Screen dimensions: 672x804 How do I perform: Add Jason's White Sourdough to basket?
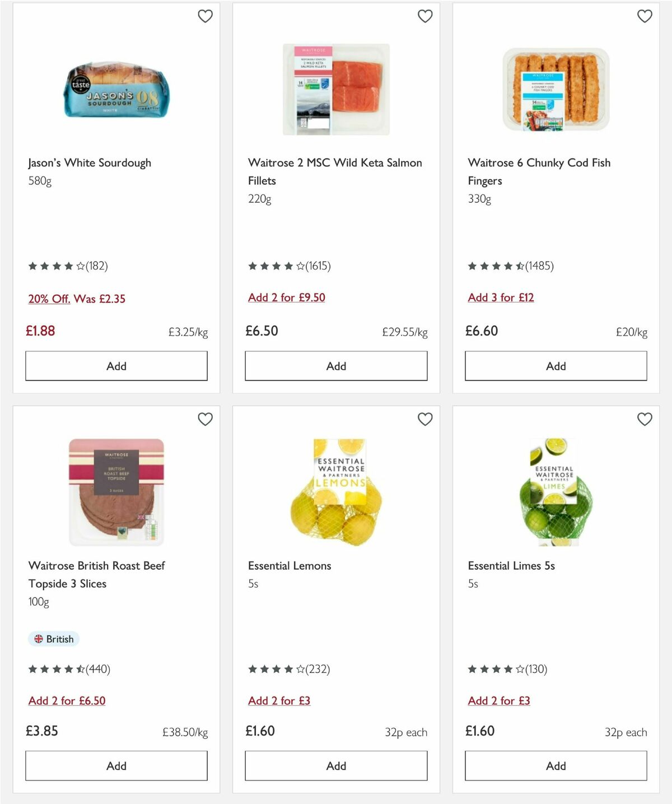pos(115,365)
